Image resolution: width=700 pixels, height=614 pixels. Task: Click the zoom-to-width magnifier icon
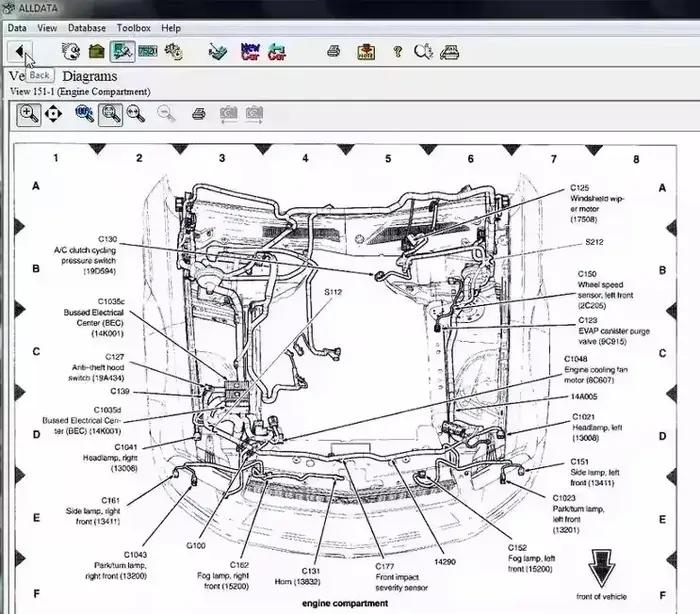tap(135, 113)
